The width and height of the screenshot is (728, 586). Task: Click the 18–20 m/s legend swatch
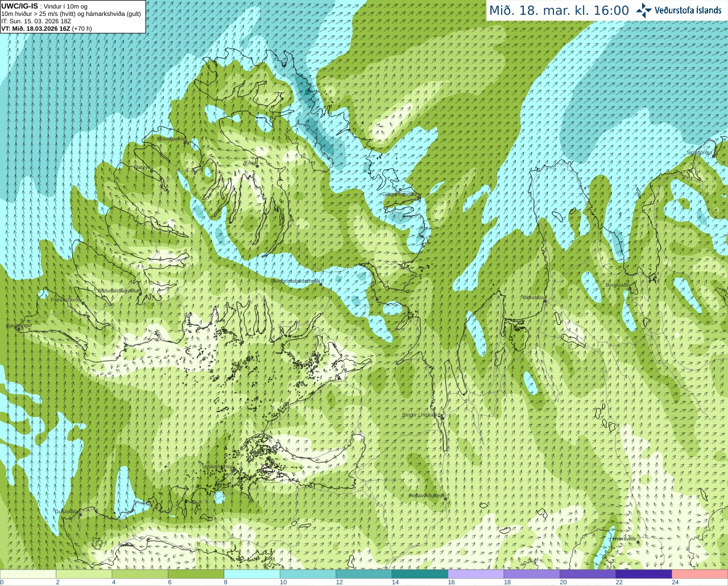click(x=532, y=574)
